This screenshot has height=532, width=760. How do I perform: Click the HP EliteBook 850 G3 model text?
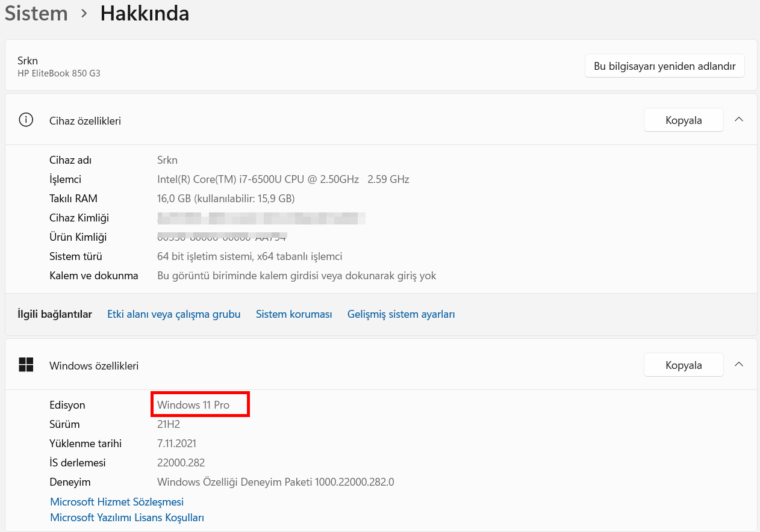[59, 73]
